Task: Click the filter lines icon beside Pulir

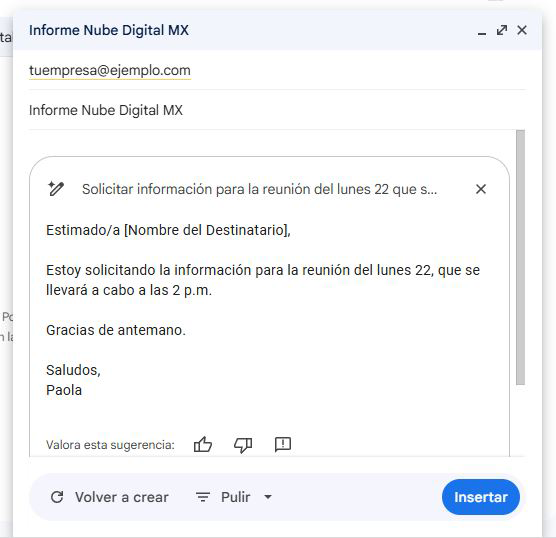Action: (203, 497)
